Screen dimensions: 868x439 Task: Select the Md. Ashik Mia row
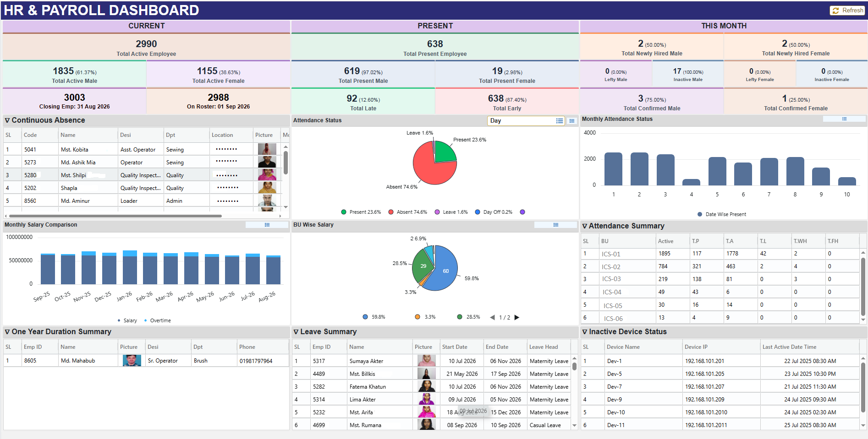tap(143, 162)
